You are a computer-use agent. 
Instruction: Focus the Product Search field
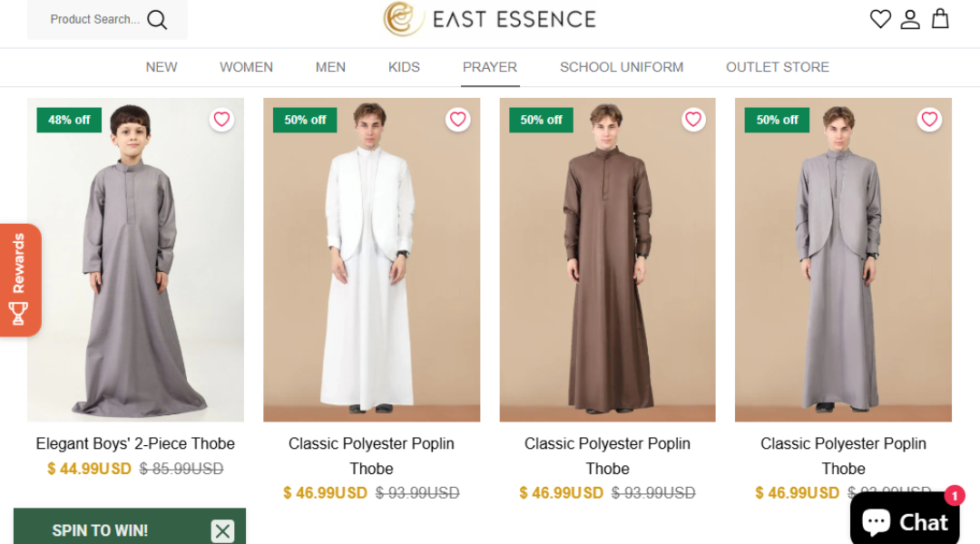pyautogui.click(x=95, y=19)
